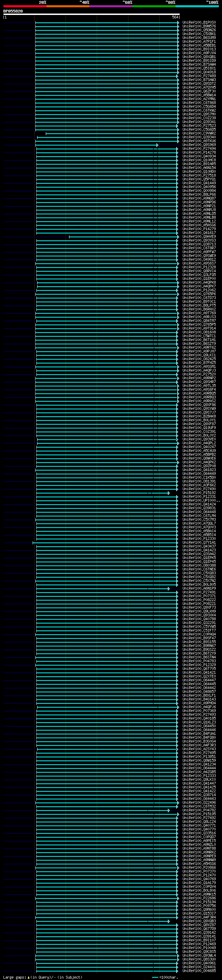Select label UniRef100_C6T868
Screen dimensions: 222x980
(x=199, y=103)
